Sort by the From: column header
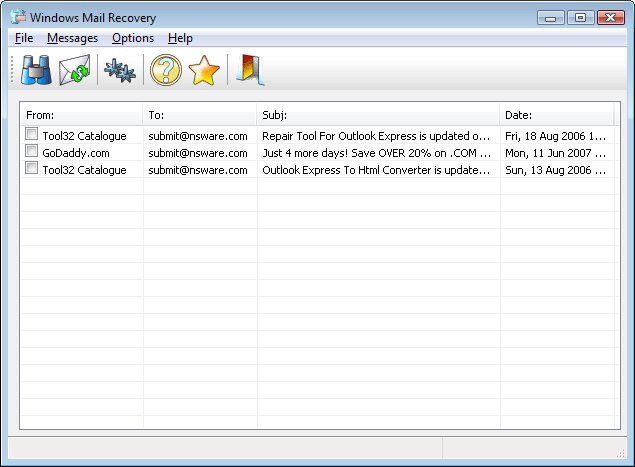This screenshot has height=467, width=635. pyautogui.click(x=81, y=115)
